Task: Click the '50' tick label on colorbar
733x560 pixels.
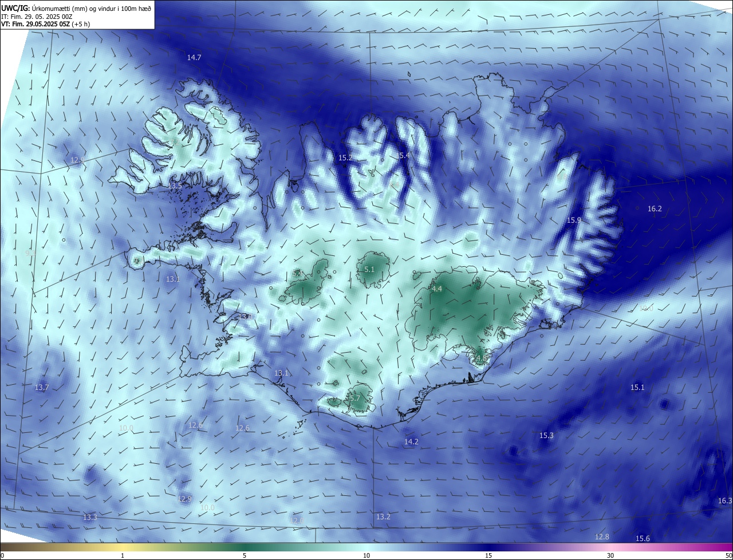Action: 728,555
